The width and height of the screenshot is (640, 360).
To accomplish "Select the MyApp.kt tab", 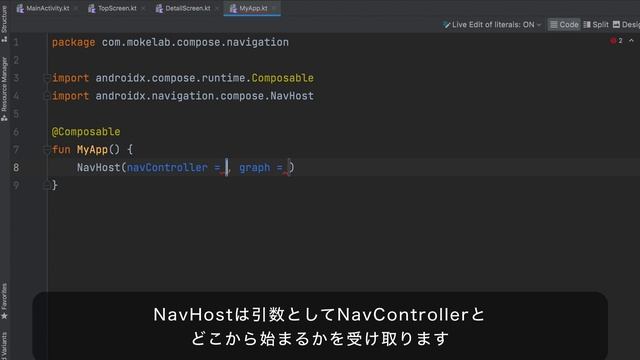I will 253,8.
